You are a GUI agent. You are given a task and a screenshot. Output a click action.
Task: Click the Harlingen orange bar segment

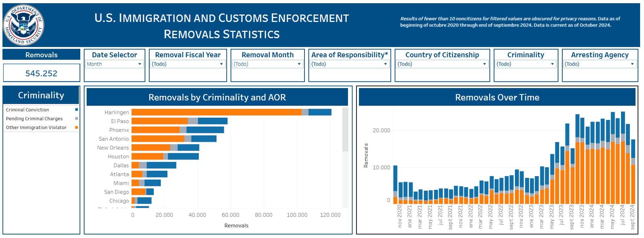point(216,112)
